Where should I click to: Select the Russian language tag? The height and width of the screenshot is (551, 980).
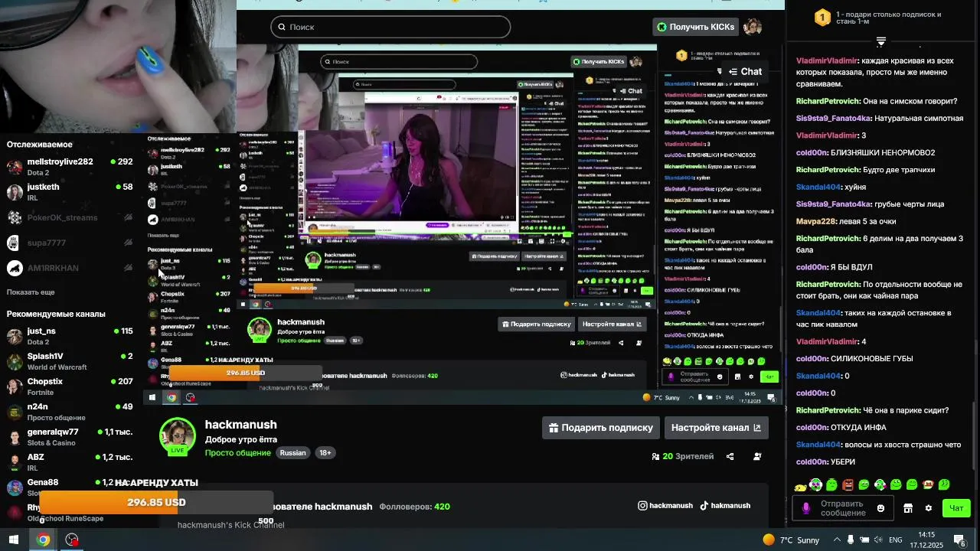pyautogui.click(x=292, y=453)
